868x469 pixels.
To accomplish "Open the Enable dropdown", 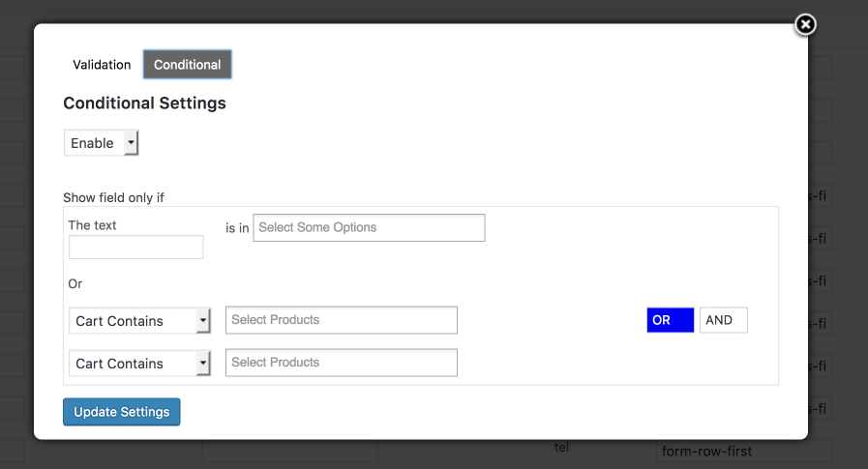I will pyautogui.click(x=101, y=143).
